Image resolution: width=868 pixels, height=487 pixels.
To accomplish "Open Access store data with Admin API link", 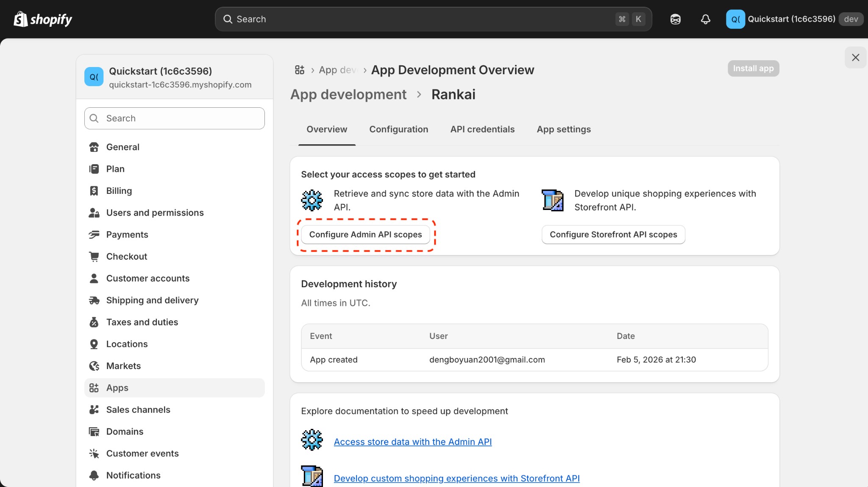I will (412, 442).
